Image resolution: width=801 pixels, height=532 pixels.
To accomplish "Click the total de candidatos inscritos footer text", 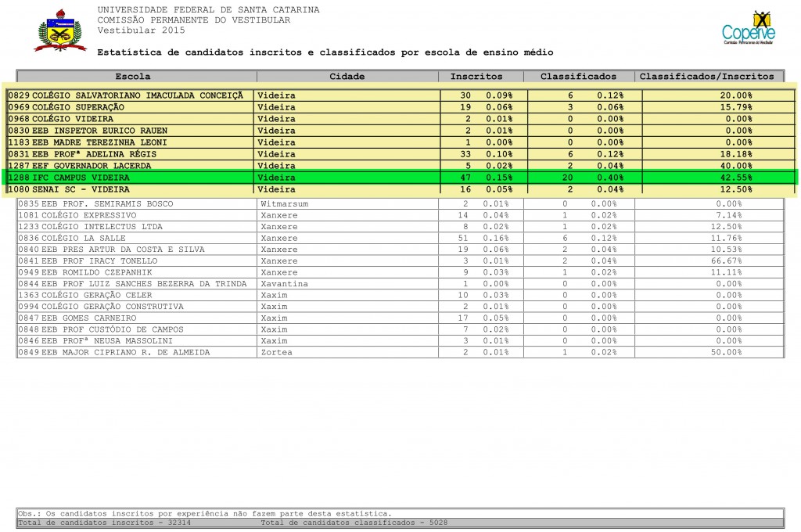I will click(x=103, y=522).
